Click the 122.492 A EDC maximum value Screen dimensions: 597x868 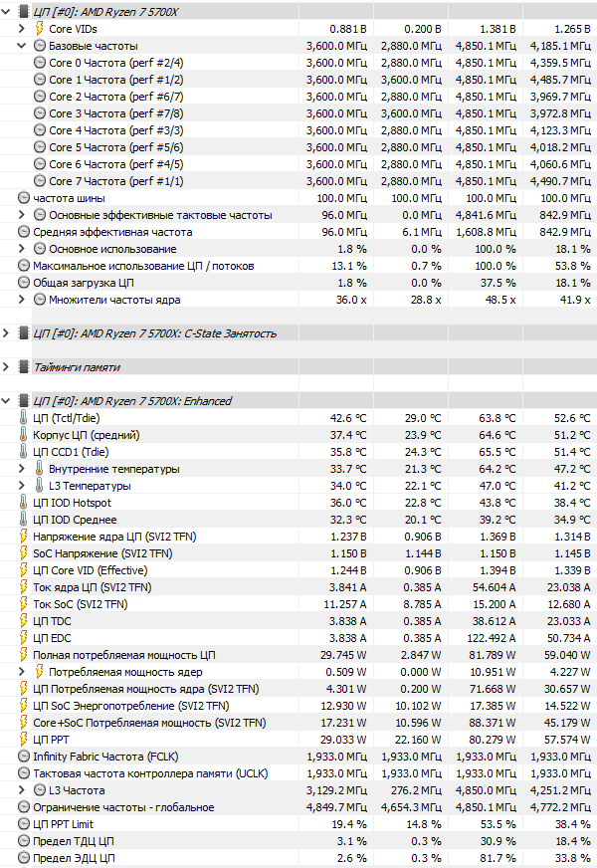[491, 638]
